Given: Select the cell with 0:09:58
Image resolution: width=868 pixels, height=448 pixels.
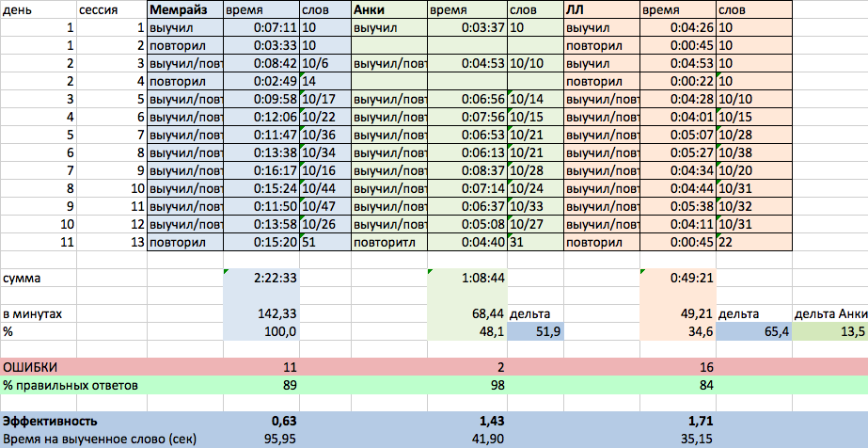Looking at the screenshot, I should 261,99.
